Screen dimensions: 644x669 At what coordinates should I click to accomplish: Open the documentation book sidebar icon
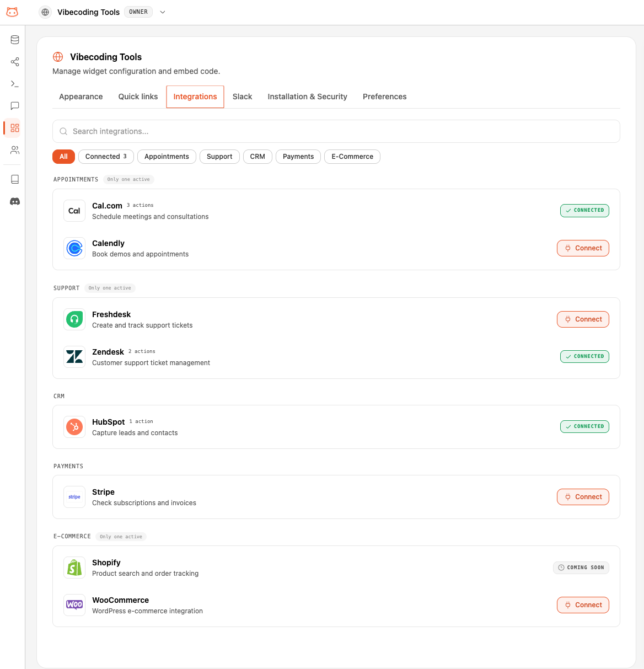click(15, 179)
